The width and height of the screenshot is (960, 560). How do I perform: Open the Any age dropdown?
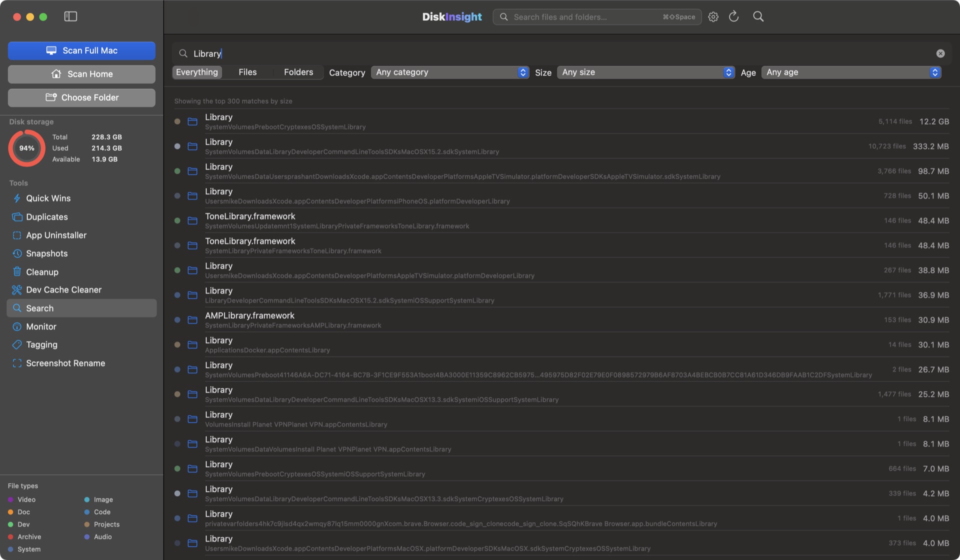point(851,72)
